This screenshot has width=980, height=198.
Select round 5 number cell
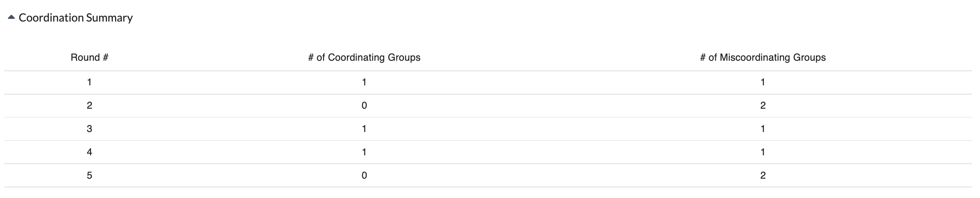(90, 176)
